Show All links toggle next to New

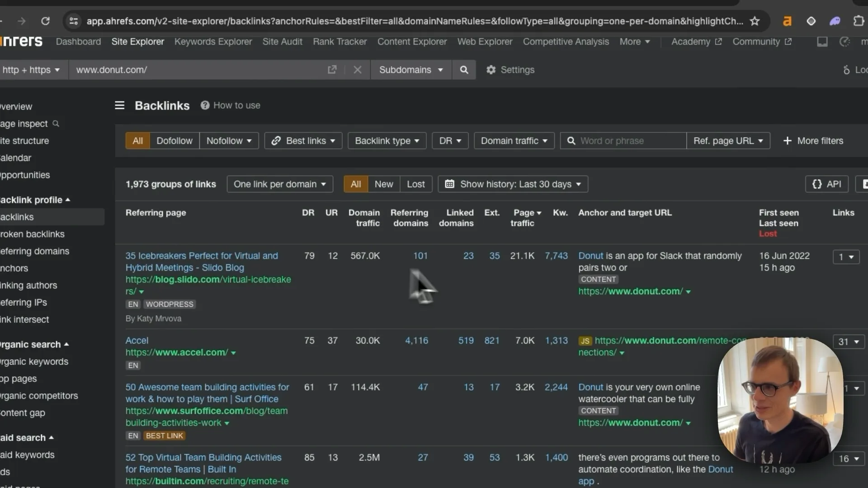click(x=356, y=184)
